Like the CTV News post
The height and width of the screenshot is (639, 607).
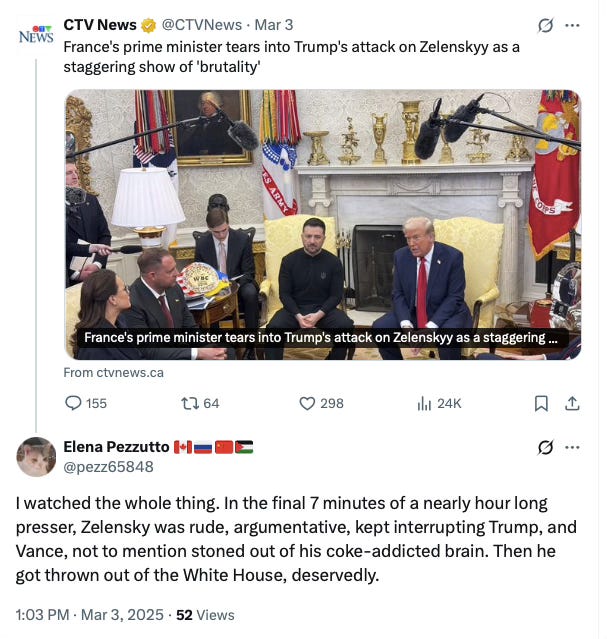[307, 403]
